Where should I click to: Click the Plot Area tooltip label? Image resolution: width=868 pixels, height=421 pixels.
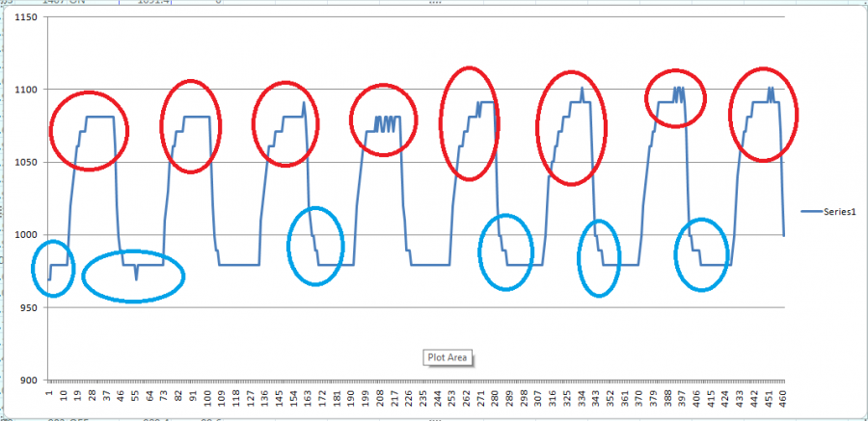point(447,357)
